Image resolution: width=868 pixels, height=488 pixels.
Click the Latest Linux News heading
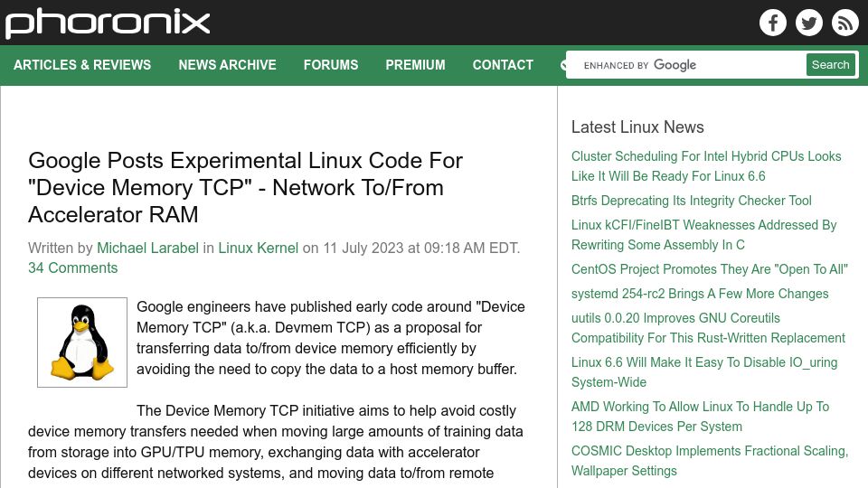[637, 127]
